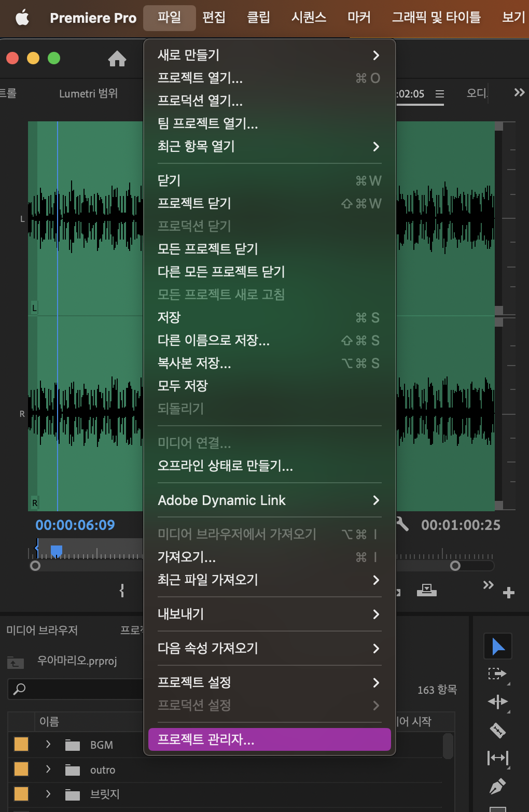Close the 파일 menu in menu bar
Viewport: 529px width, 812px height.
click(x=170, y=18)
